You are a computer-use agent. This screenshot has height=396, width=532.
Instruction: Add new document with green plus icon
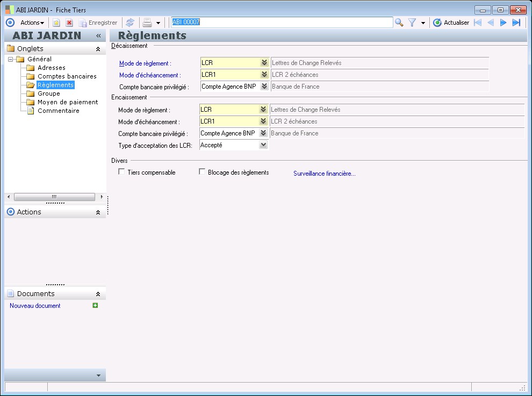pyautogui.click(x=96, y=305)
